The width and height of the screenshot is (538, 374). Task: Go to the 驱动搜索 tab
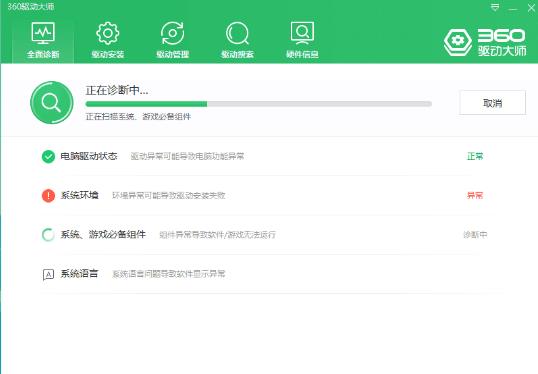(x=237, y=40)
